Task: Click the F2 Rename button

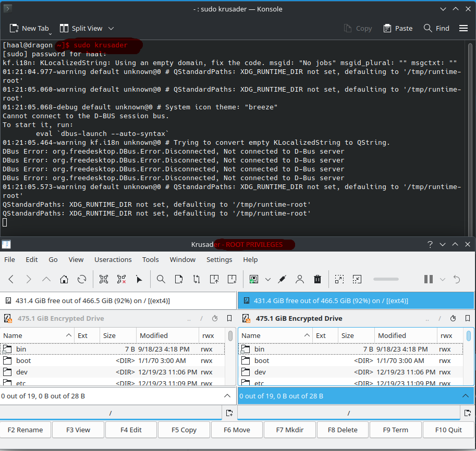Action: point(26,430)
